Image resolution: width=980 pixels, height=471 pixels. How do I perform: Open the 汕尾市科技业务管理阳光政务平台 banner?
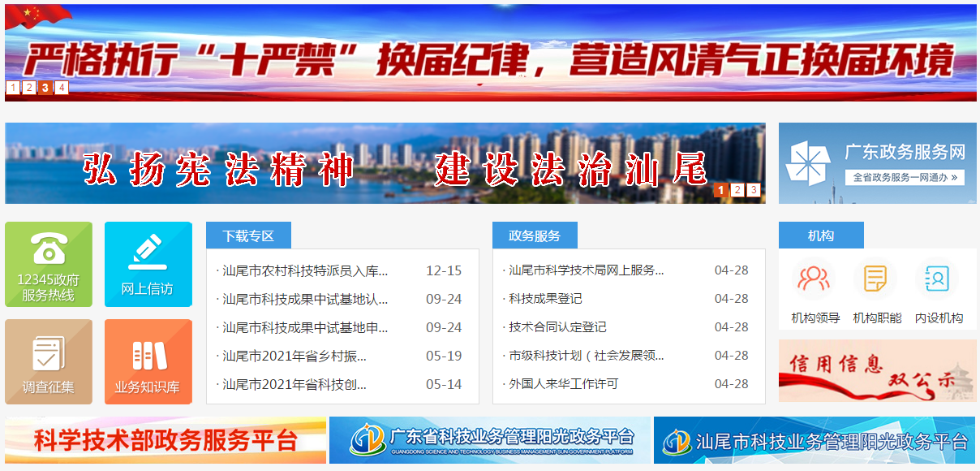815,441
